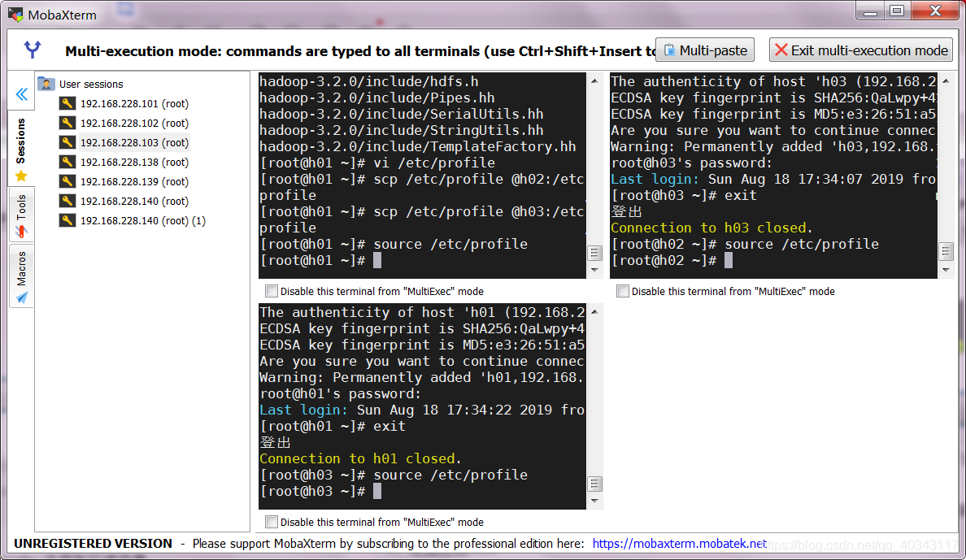Screen dimensions: 966x560
Task: Open the Tools side tab
Action: (22, 215)
